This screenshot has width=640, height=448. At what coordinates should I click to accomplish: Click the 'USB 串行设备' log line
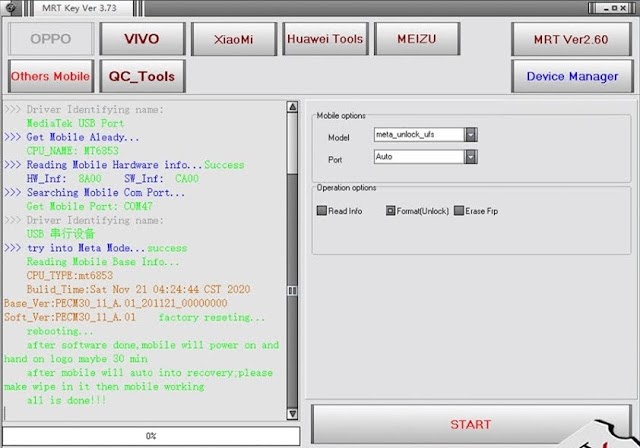tap(61, 234)
